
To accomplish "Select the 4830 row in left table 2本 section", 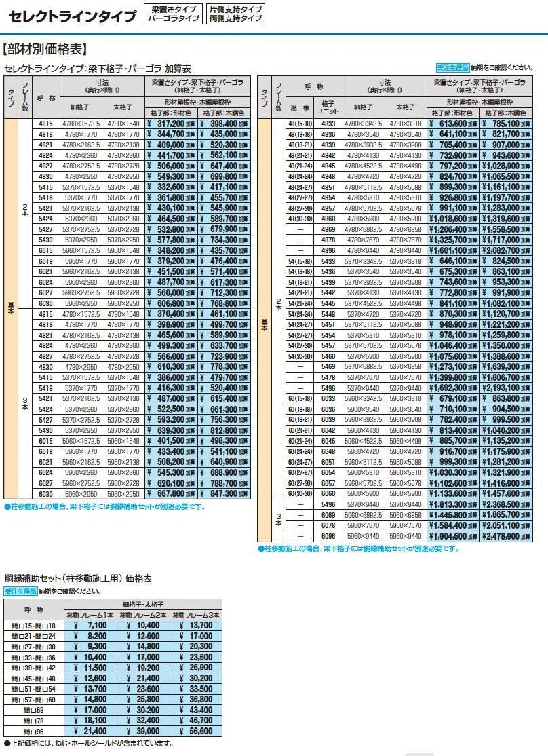I will (141, 177).
